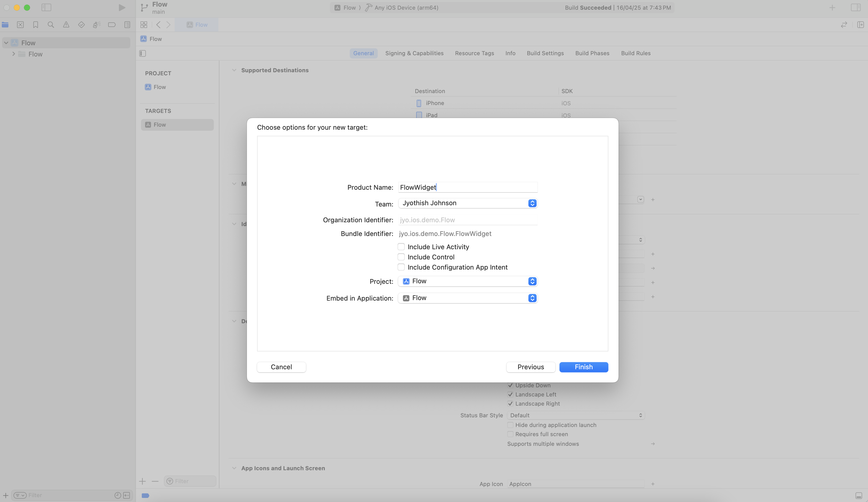
Task: Hide the project and targets list icon
Action: coord(143,53)
